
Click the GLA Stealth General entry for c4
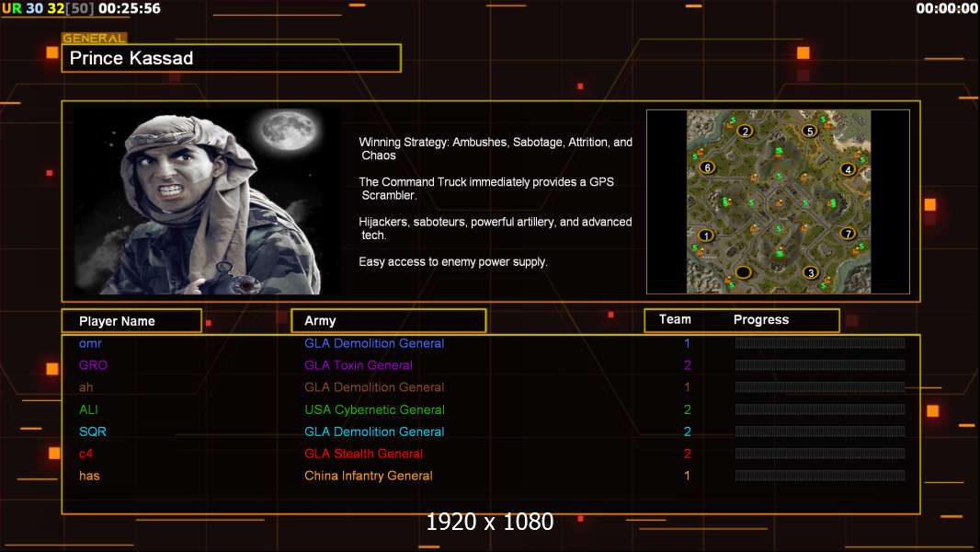pyautogui.click(x=363, y=454)
